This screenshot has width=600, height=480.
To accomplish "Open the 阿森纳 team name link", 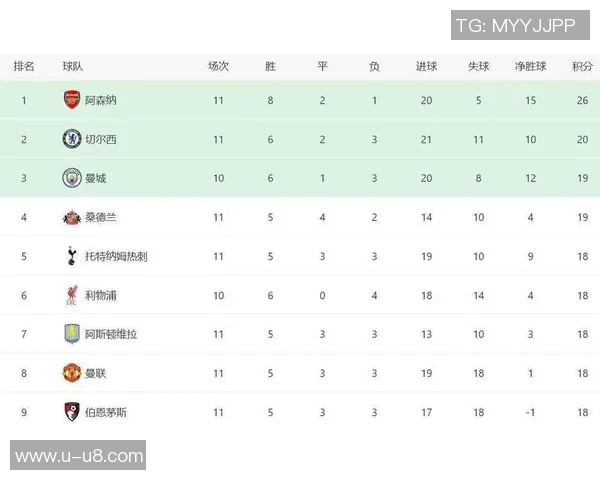I will click(x=101, y=100).
